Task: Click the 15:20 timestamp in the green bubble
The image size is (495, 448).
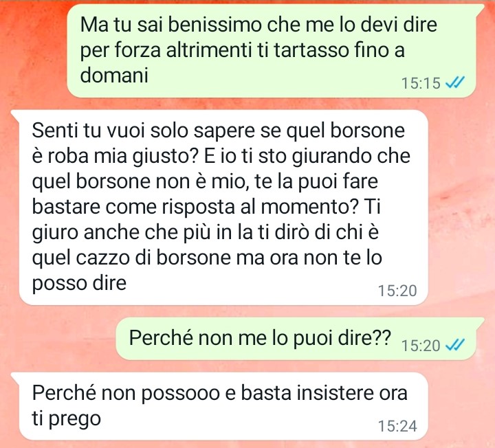Action: pos(421,346)
